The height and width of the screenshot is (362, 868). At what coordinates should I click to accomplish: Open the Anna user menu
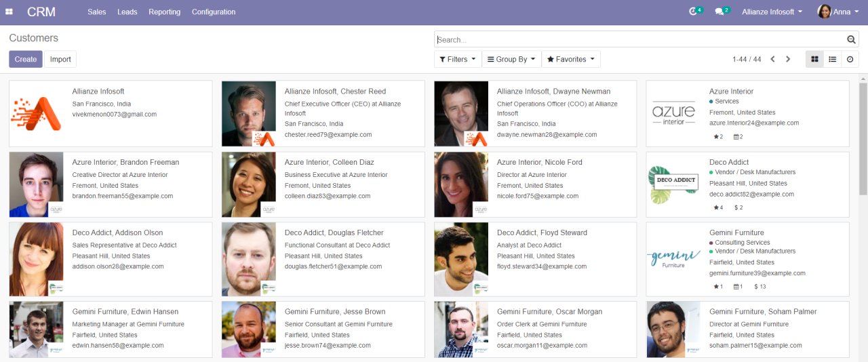coord(838,12)
